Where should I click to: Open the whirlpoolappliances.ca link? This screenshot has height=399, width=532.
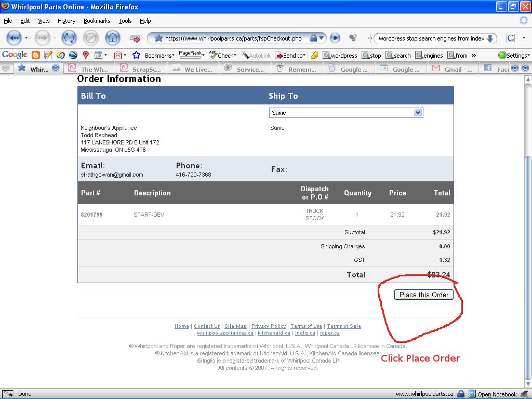(x=225, y=333)
